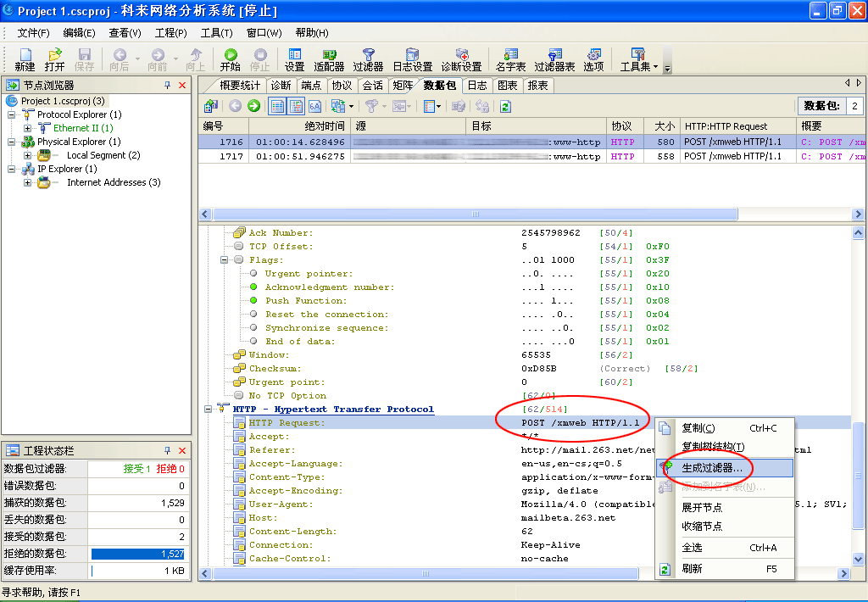The image size is (868, 602).
Task: Open the 工具集 dropdown arrow
Action: click(654, 66)
